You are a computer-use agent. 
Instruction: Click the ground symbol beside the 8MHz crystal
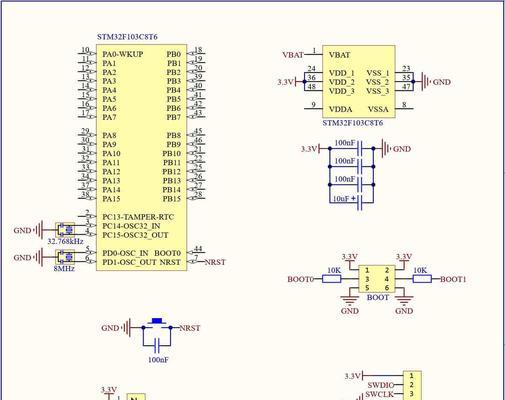[39, 257]
